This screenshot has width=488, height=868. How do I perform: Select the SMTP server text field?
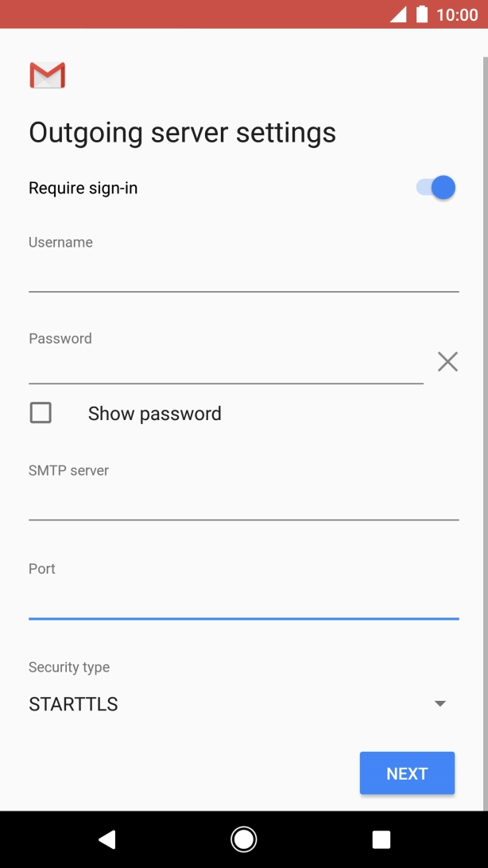click(x=243, y=503)
